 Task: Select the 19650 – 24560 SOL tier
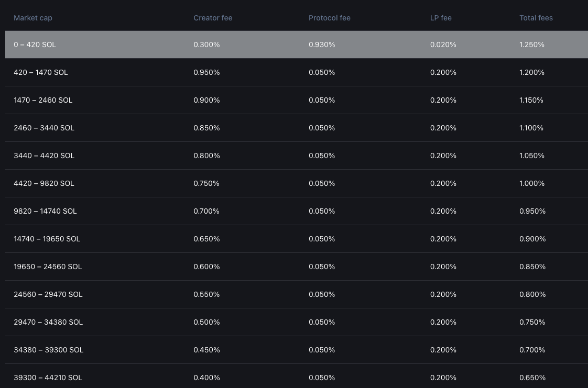click(x=48, y=267)
